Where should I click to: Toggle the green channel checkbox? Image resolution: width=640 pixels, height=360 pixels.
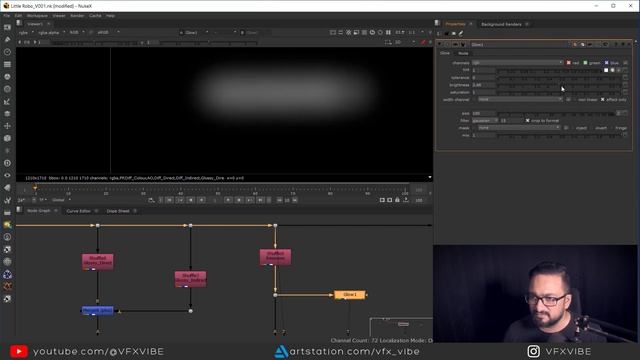coord(585,63)
